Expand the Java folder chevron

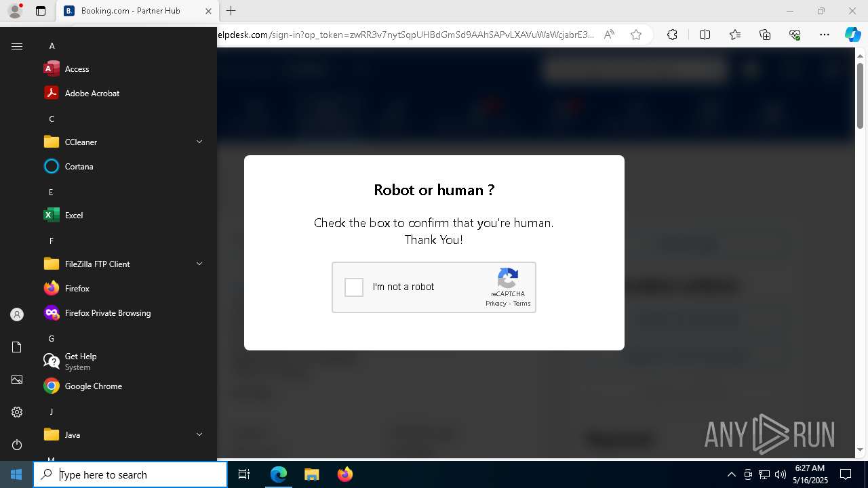point(199,434)
